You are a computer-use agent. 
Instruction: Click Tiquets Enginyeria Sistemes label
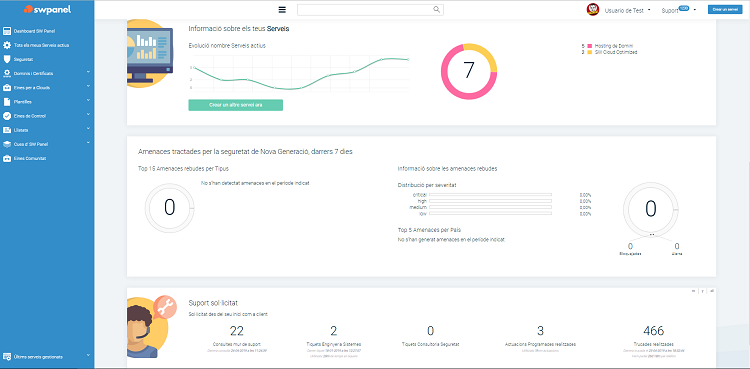[x=333, y=344]
